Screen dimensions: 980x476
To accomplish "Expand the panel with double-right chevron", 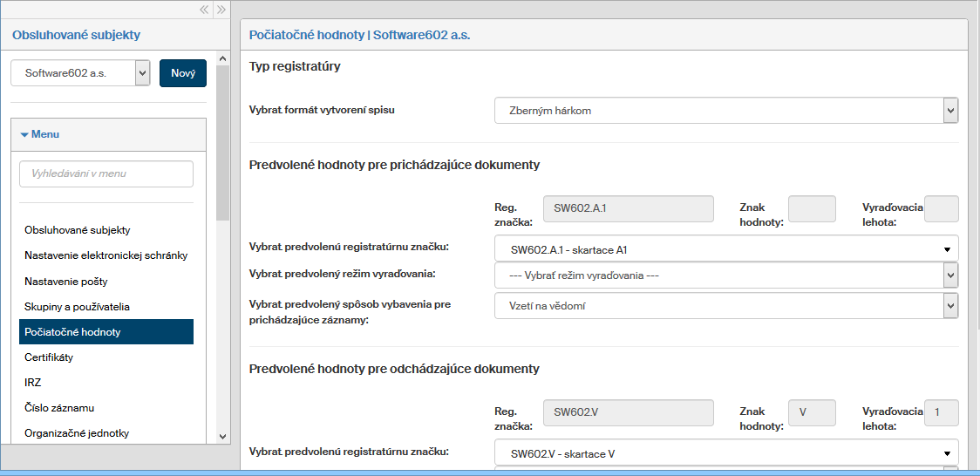I will point(221,10).
